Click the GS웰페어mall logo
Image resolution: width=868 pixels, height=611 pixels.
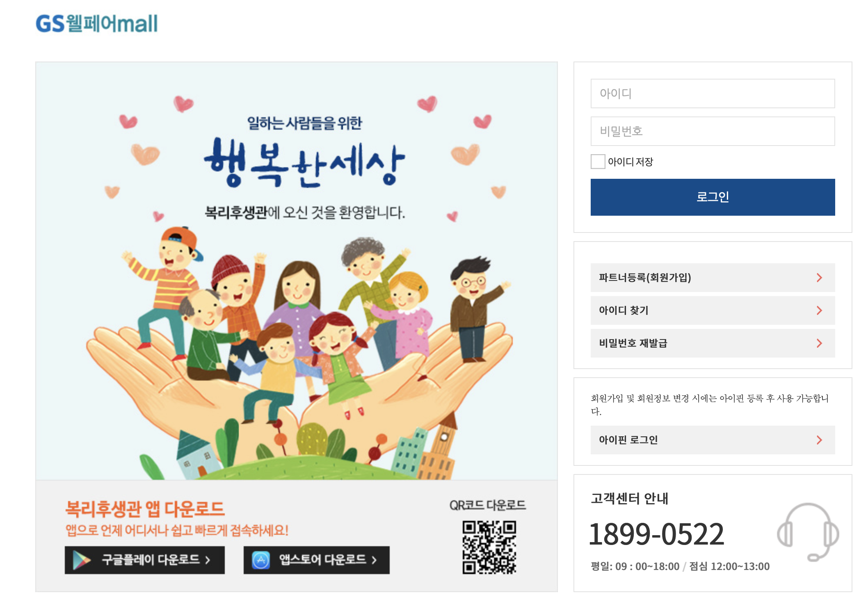coord(96,24)
